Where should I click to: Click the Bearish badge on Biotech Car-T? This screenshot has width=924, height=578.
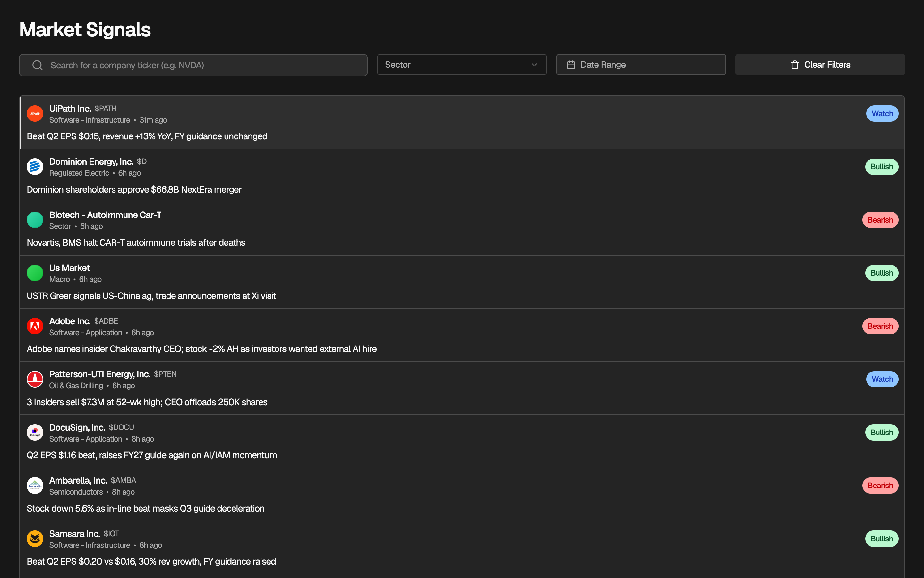click(880, 220)
